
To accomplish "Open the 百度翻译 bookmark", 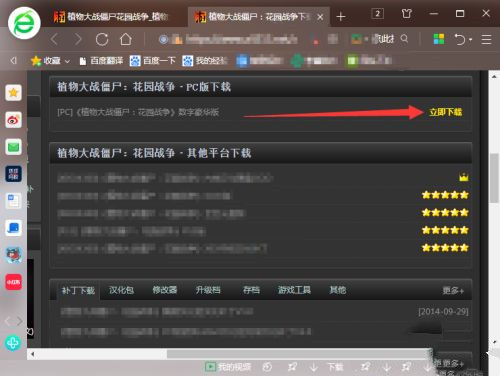I will click(101, 61).
